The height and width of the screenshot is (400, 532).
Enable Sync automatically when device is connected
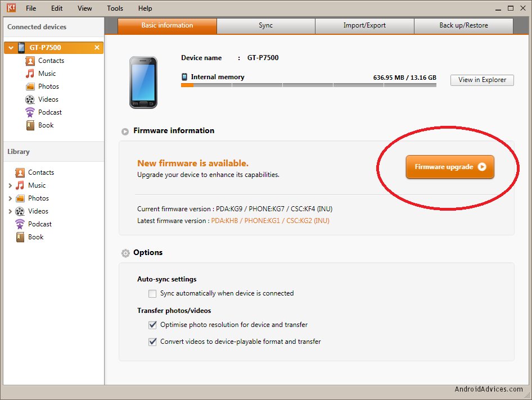click(152, 293)
